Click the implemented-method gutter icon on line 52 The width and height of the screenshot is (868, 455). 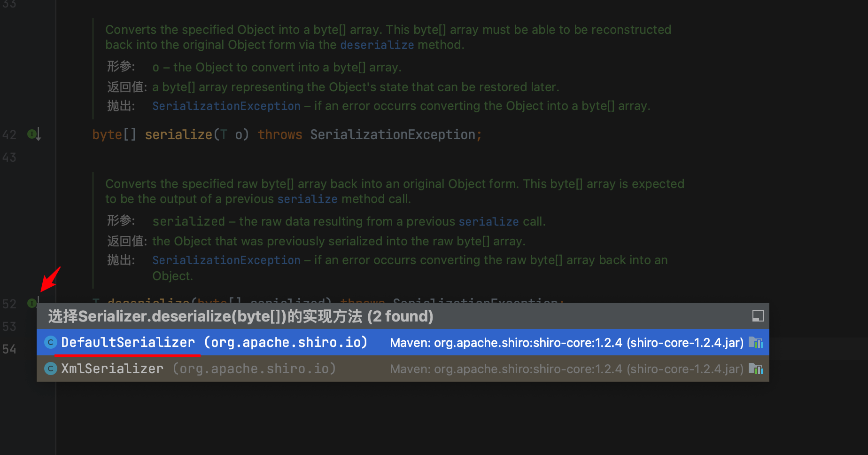point(32,303)
